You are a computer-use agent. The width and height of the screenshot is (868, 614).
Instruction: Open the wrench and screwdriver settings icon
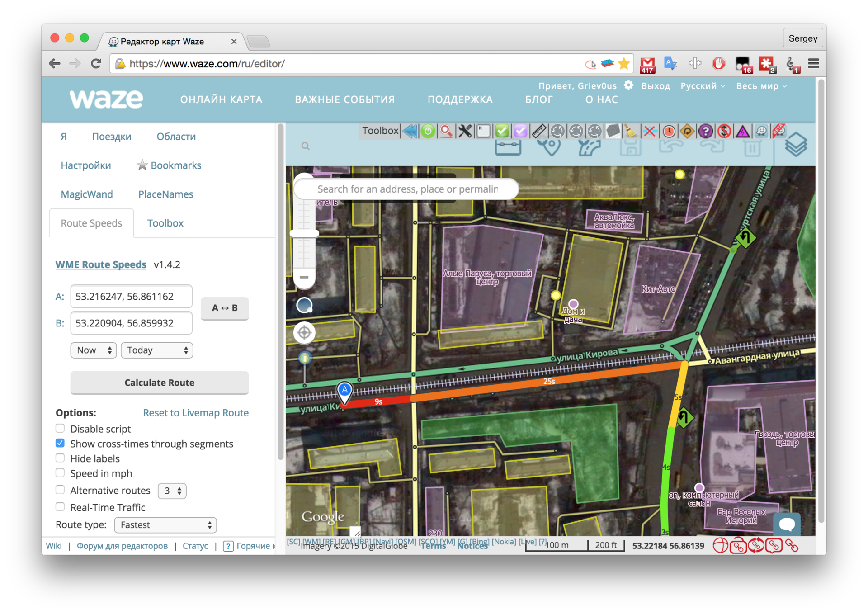point(465,131)
